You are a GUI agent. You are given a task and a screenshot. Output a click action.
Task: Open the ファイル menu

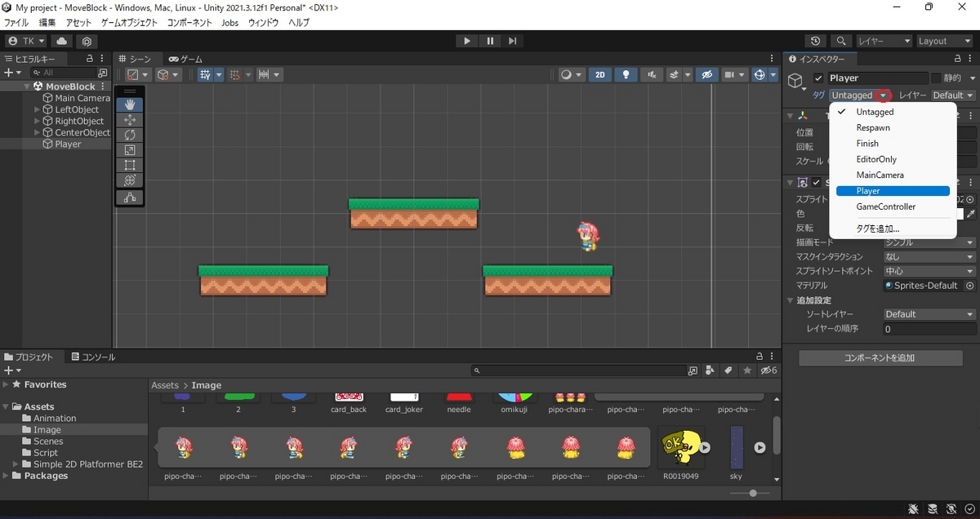(x=16, y=23)
